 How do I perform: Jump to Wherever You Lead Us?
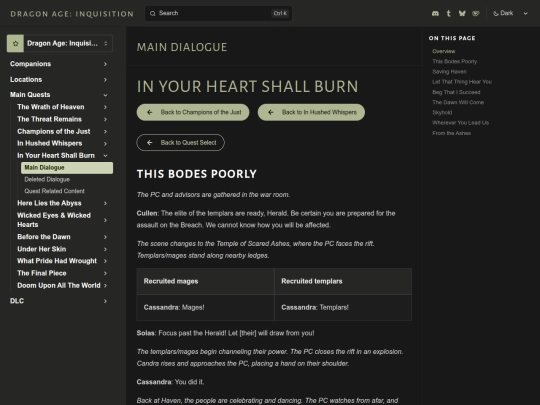tap(460, 123)
